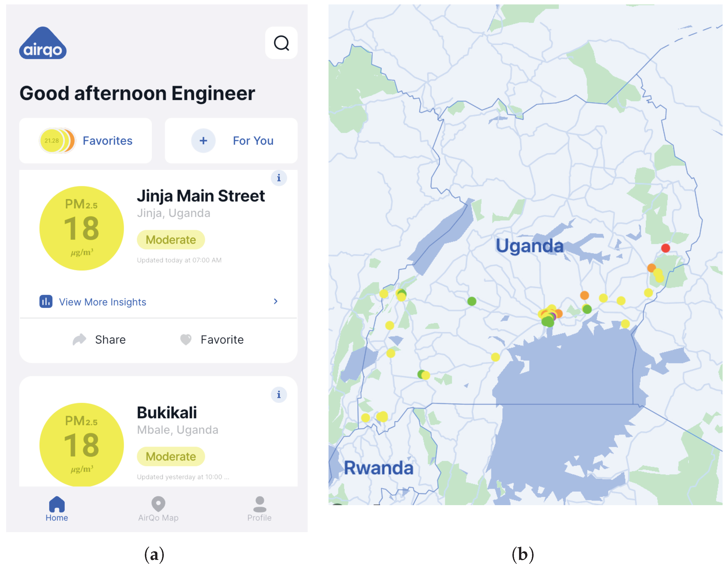Toggle the Favorite heart on Jinja card
The width and height of the screenshot is (728, 568).
pos(186,339)
